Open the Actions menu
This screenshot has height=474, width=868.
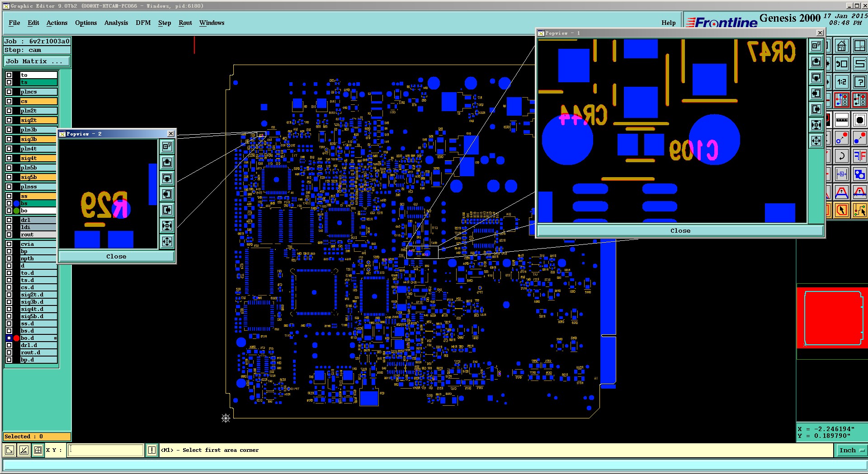click(57, 23)
